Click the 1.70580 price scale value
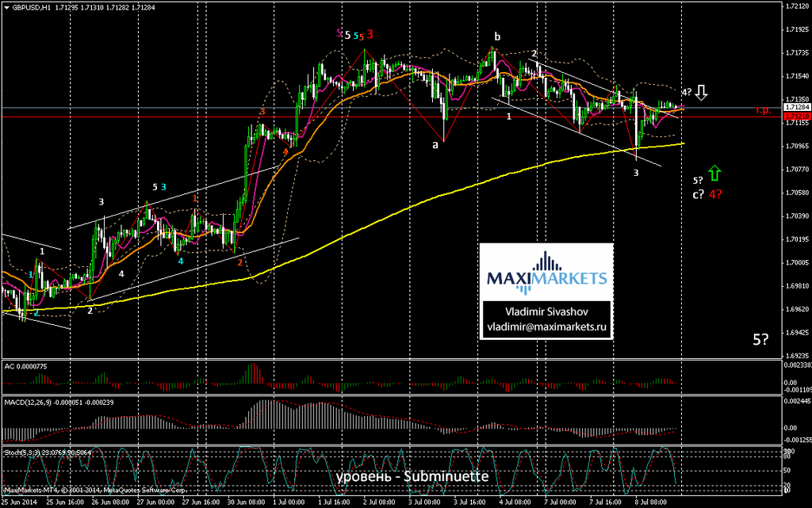The height and width of the screenshot is (508, 812). [798, 193]
